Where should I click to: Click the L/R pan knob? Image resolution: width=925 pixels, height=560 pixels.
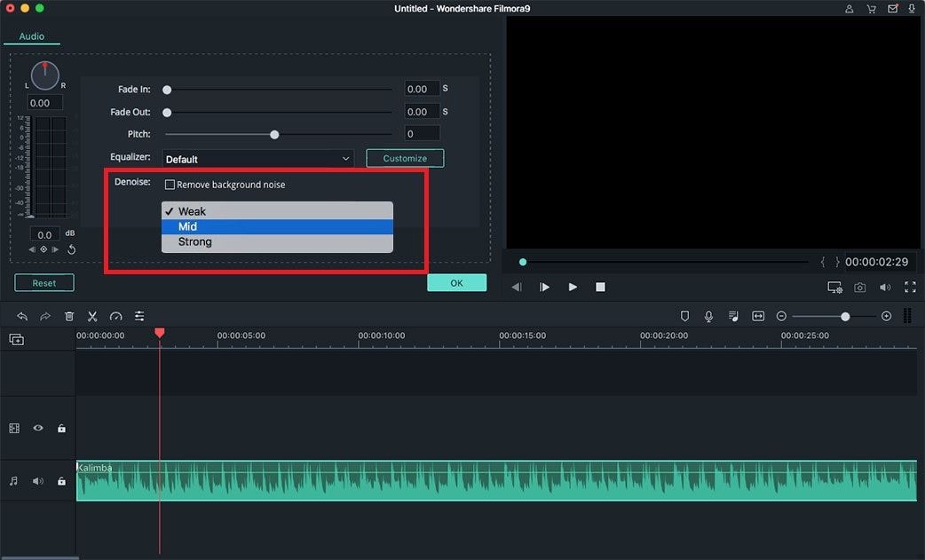pos(45,75)
